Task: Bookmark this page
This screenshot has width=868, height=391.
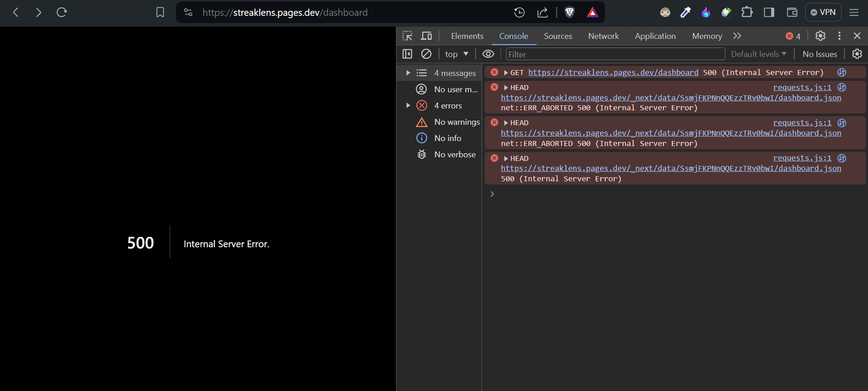Action: pos(160,12)
